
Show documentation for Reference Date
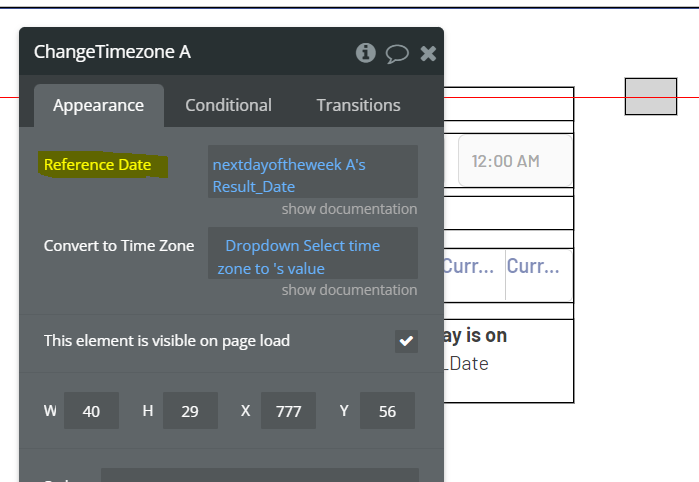pos(349,209)
